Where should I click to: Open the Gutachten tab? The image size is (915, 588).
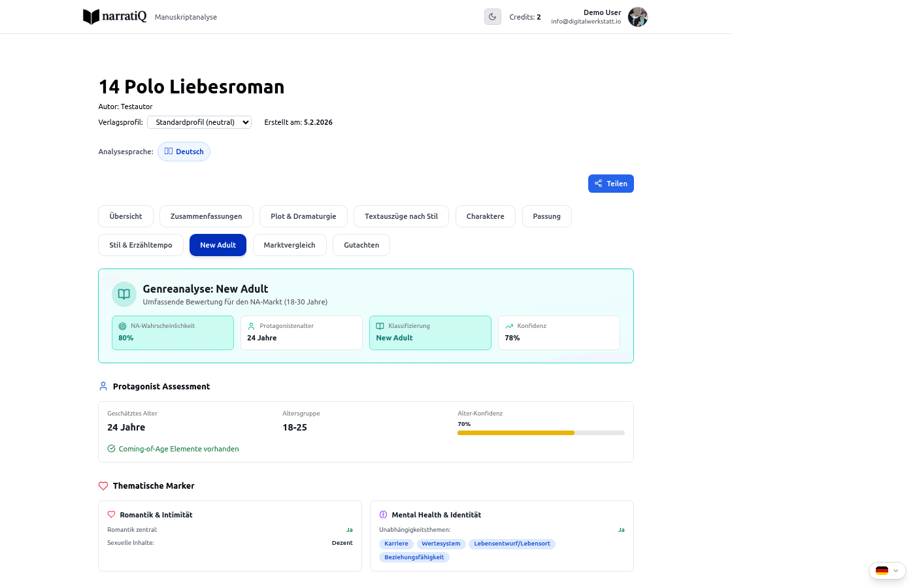click(x=361, y=244)
